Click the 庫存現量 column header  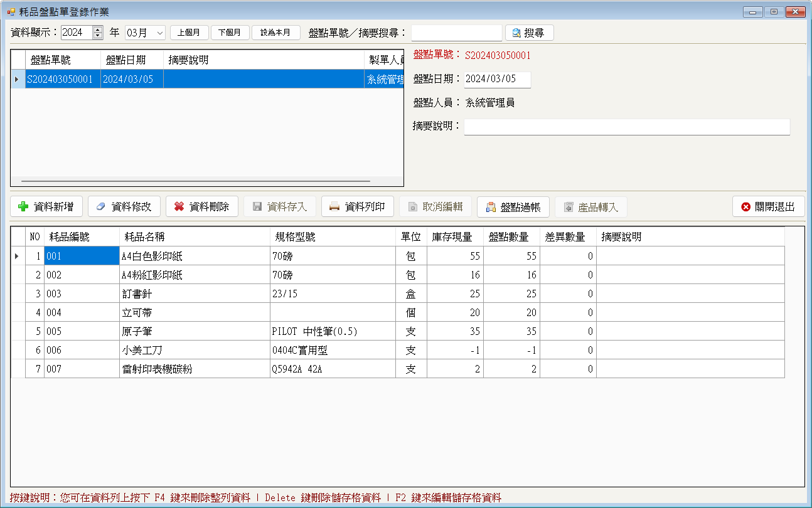click(x=455, y=237)
